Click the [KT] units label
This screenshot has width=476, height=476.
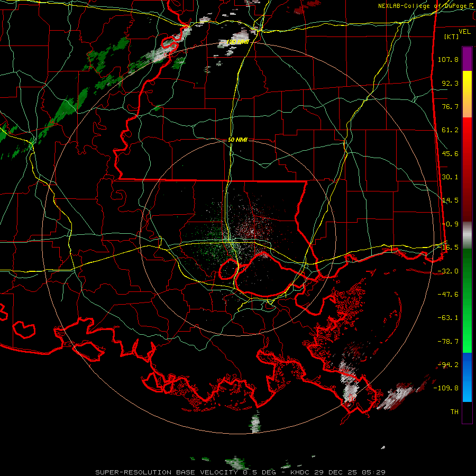click(x=452, y=36)
